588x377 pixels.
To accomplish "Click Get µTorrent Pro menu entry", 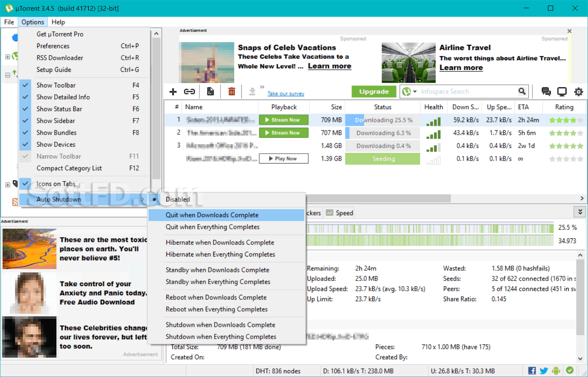I will pyautogui.click(x=84, y=34).
